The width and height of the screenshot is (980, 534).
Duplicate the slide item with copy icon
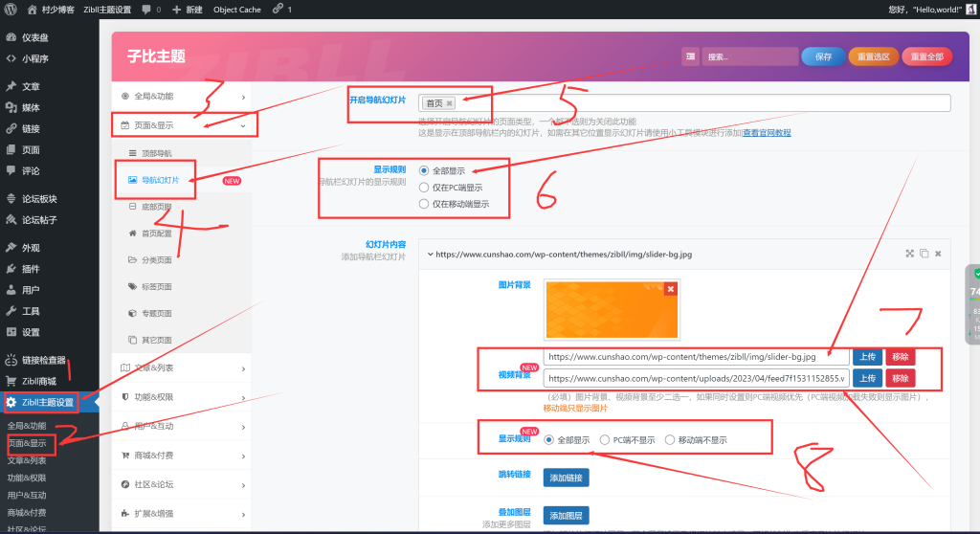(x=924, y=254)
